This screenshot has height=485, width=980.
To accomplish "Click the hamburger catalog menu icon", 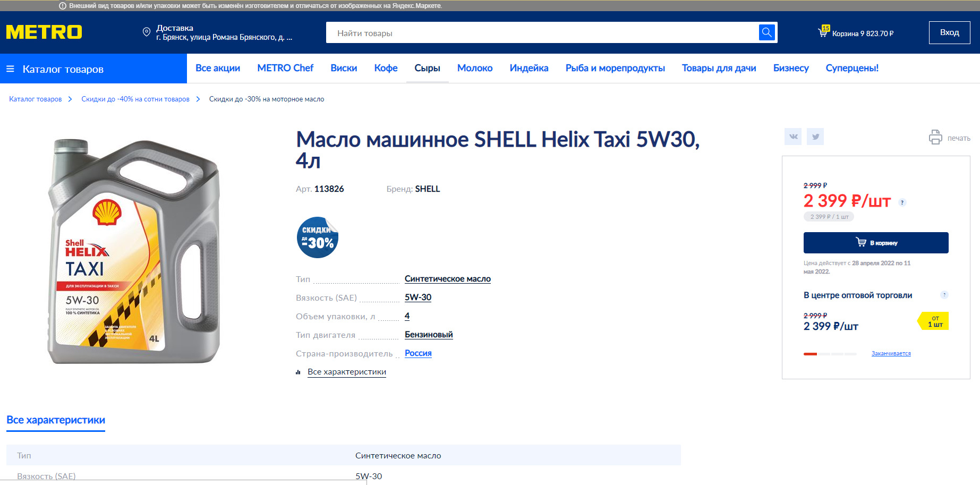I will (x=10, y=69).
